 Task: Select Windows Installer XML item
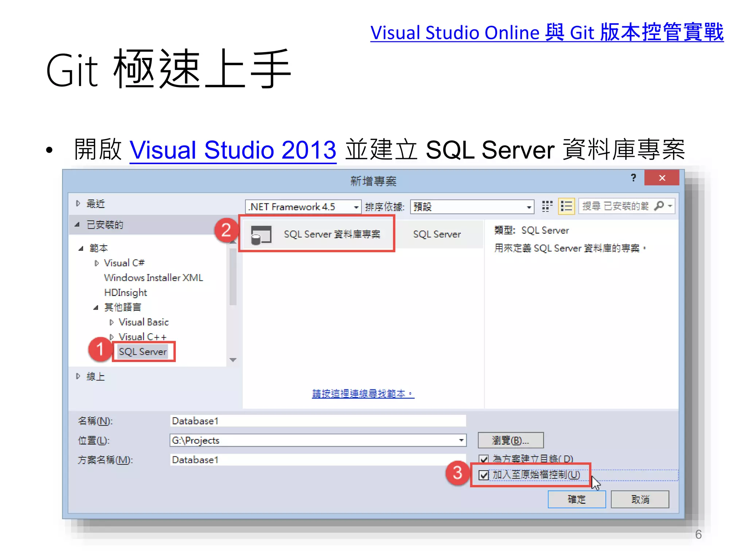[x=153, y=278]
